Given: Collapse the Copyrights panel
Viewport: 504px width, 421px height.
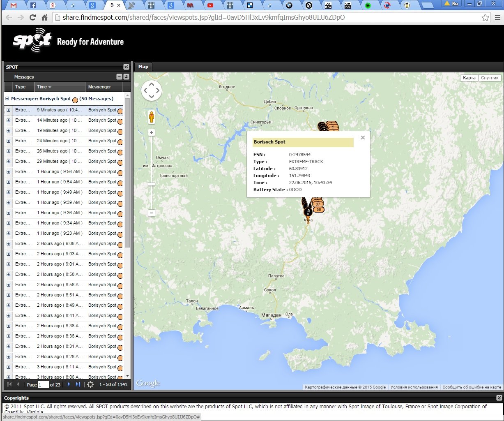Looking at the screenshot, I should coord(499,398).
